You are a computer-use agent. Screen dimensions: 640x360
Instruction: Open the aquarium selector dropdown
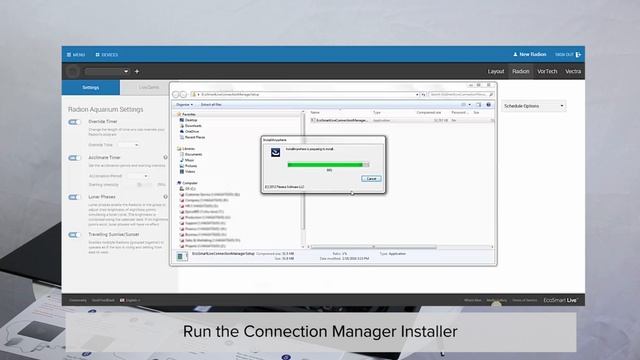(107, 71)
